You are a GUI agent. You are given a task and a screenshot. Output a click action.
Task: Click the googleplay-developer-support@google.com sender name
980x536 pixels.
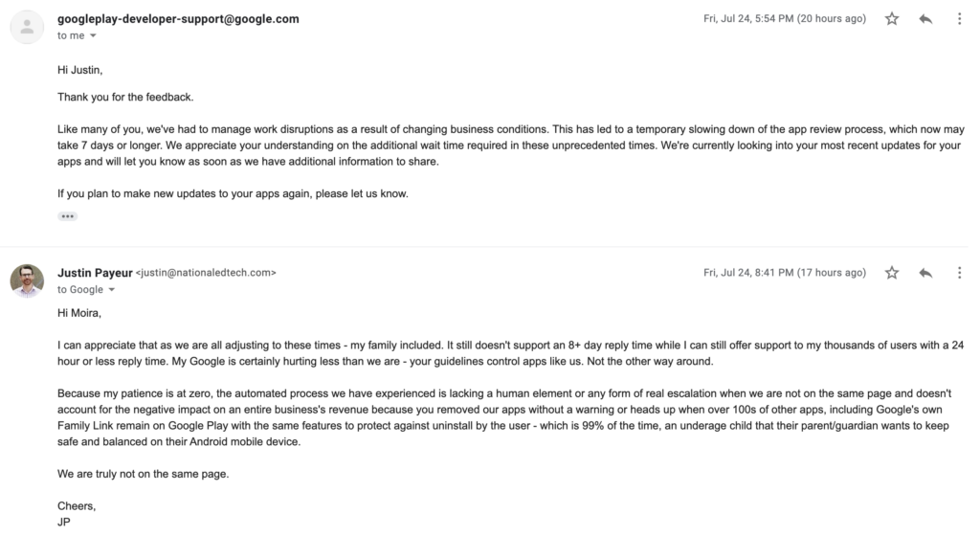tap(178, 19)
